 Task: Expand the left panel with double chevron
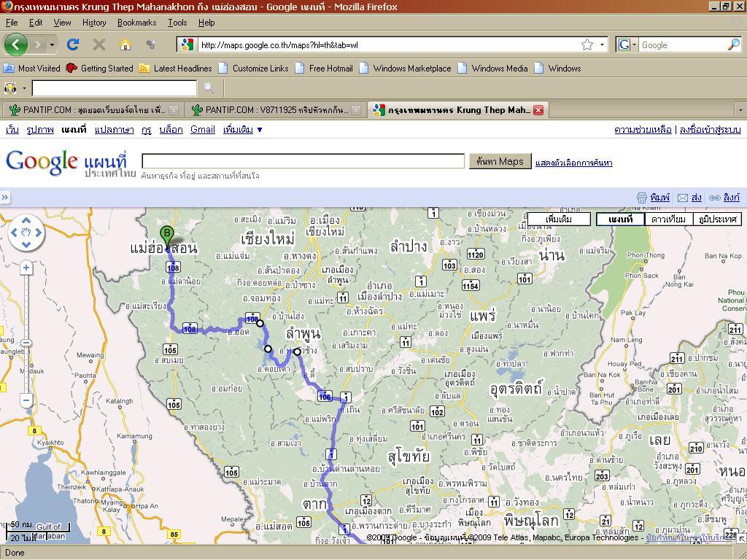5,197
